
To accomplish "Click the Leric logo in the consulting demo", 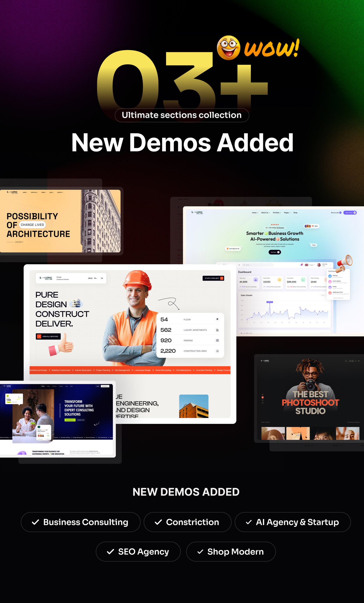I will coord(7,386).
